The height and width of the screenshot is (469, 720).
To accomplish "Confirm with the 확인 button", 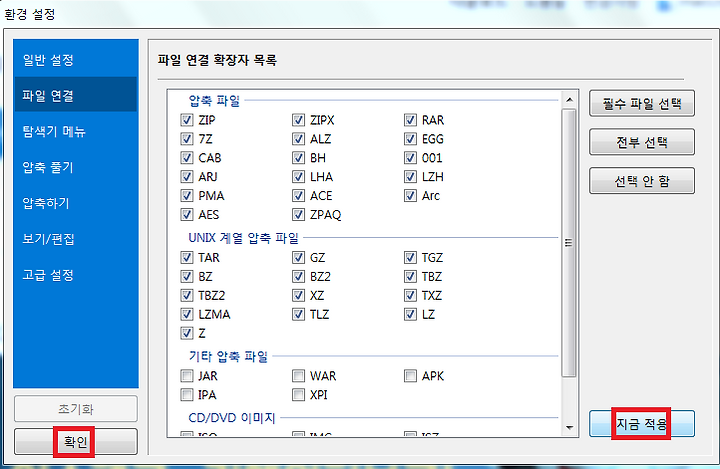I will (x=76, y=441).
